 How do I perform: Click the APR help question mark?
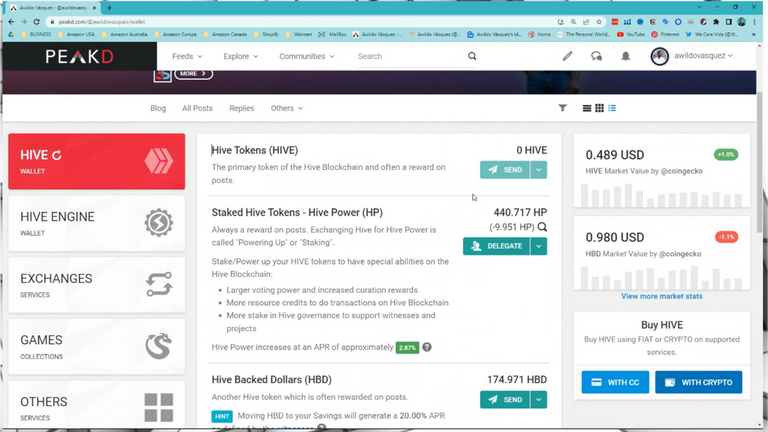(427, 347)
